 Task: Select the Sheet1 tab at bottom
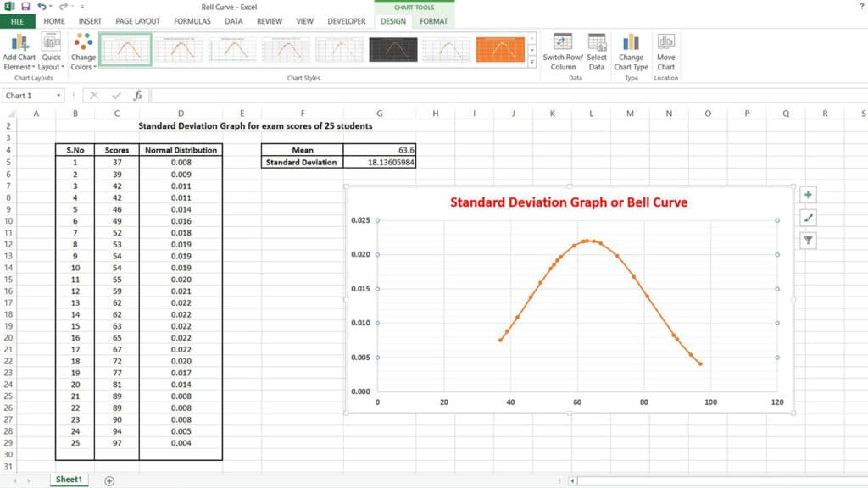(x=69, y=479)
